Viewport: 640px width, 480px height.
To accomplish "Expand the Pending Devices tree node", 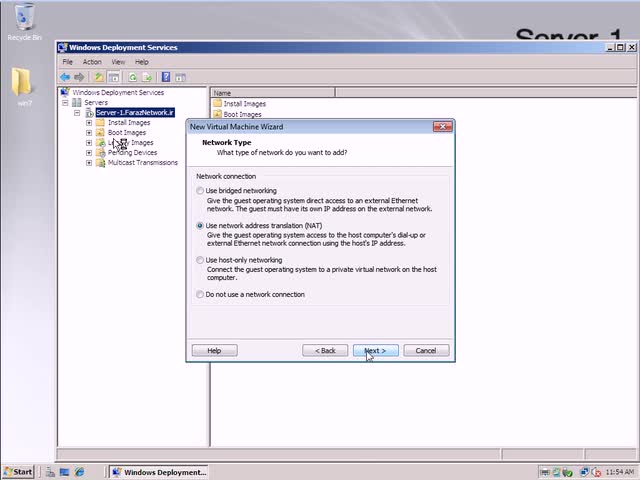I will [89, 153].
